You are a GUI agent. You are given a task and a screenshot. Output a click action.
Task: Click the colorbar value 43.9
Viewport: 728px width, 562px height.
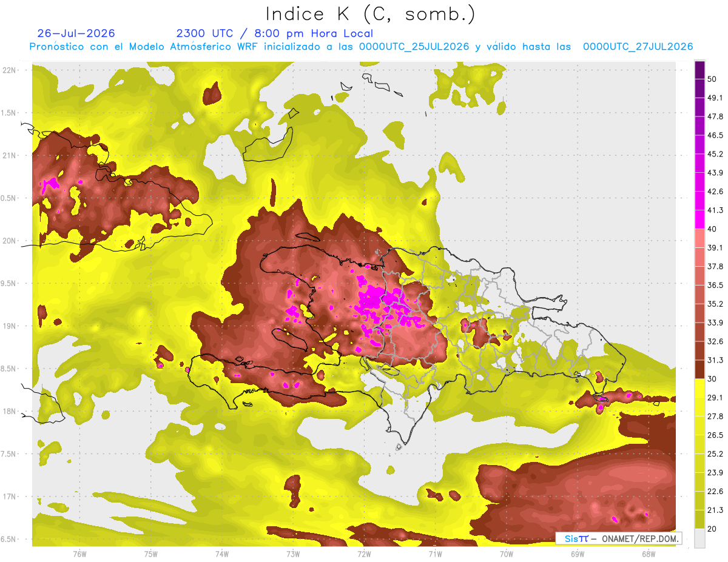tap(715, 173)
